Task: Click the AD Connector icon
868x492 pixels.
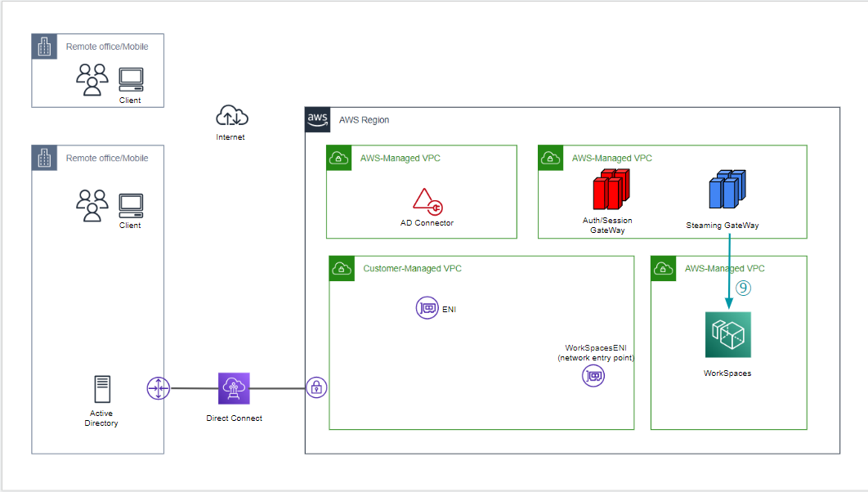Action: coord(428,201)
